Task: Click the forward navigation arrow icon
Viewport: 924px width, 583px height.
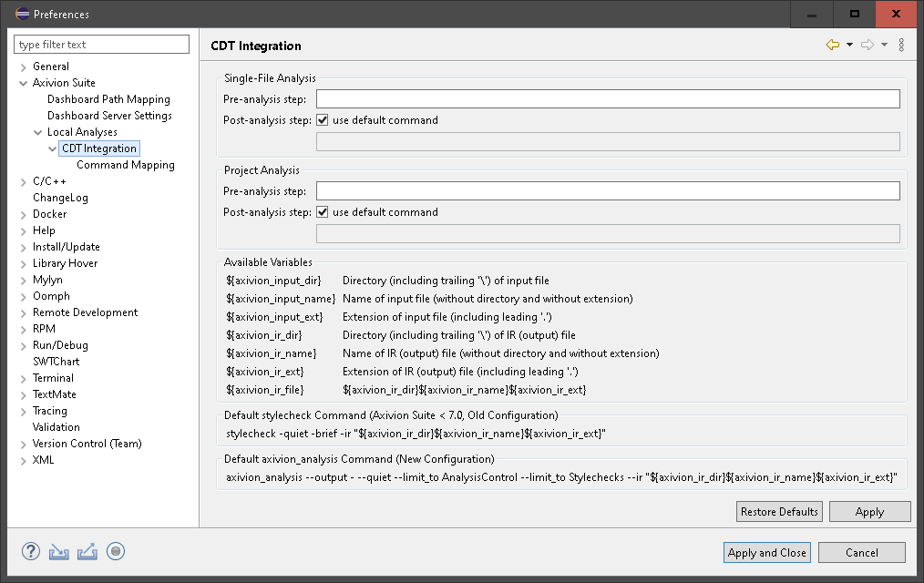Action: click(868, 45)
